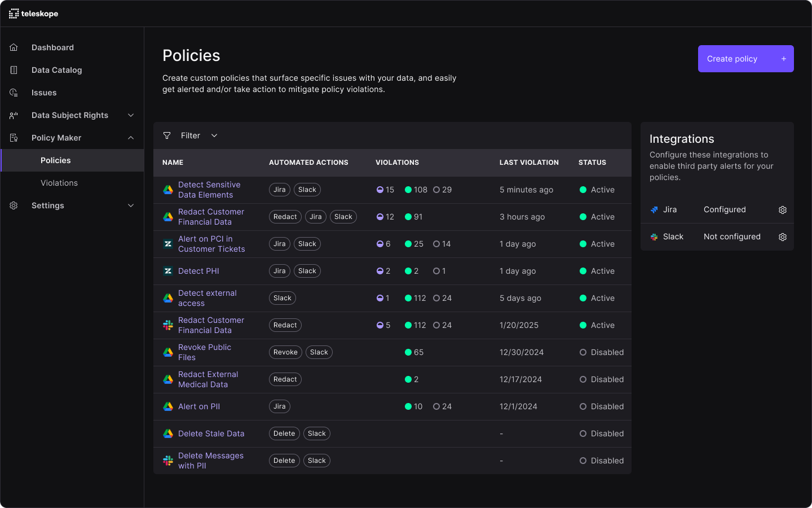Screen dimensions: 812x508
Task: Click the 108 green violation count
Action: [x=416, y=190]
